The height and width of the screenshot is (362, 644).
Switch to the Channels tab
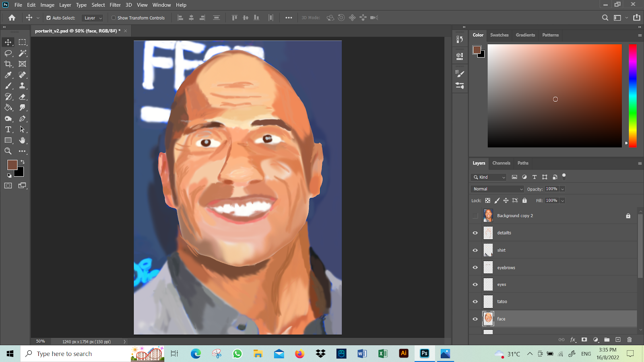coord(501,163)
